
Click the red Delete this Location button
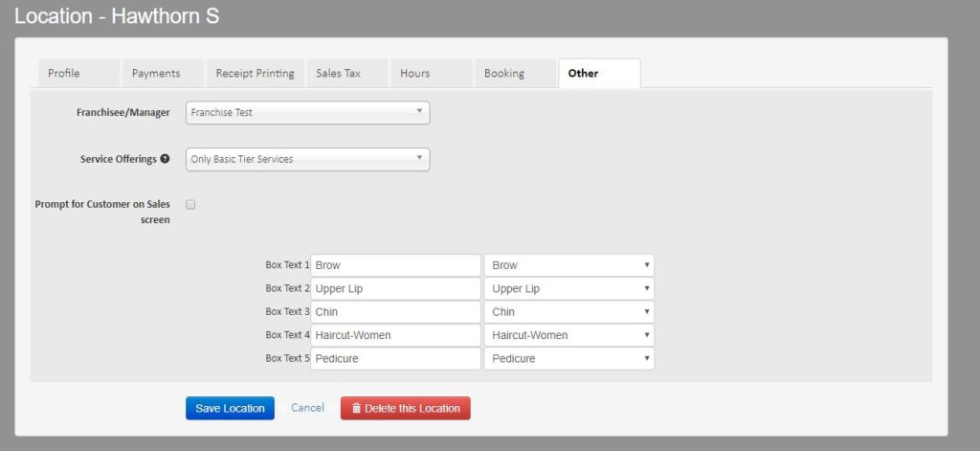(405, 408)
